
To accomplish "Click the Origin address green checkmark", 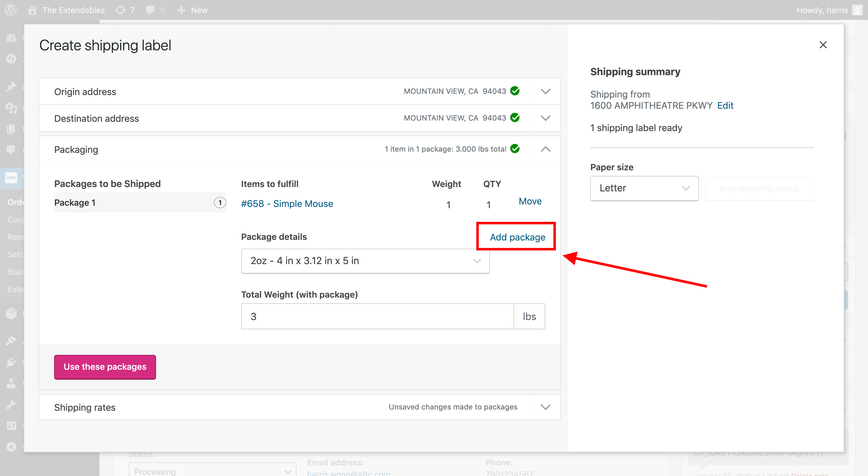I will pos(515,91).
